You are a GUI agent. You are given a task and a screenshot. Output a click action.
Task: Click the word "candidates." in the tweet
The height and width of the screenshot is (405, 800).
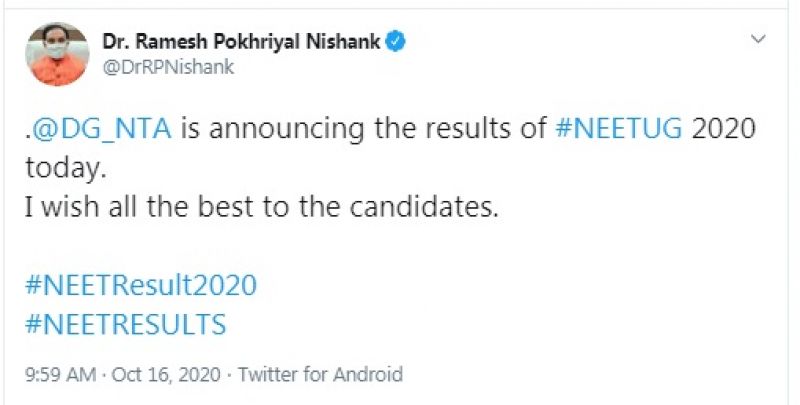coord(430,208)
